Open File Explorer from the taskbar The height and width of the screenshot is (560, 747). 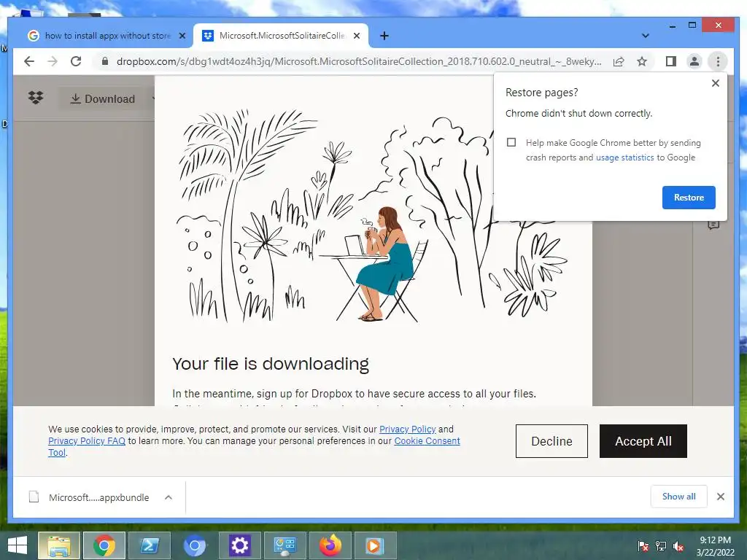pyautogui.click(x=58, y=545)
